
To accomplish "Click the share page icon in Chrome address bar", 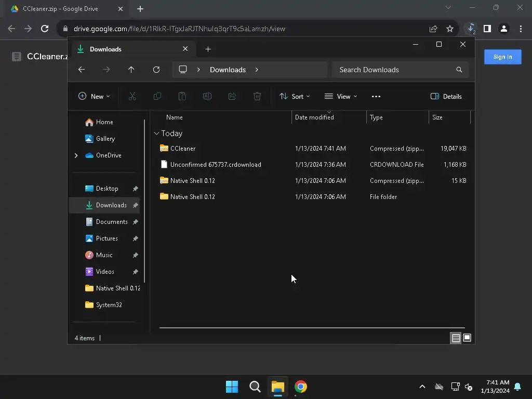I will [433, 29].
